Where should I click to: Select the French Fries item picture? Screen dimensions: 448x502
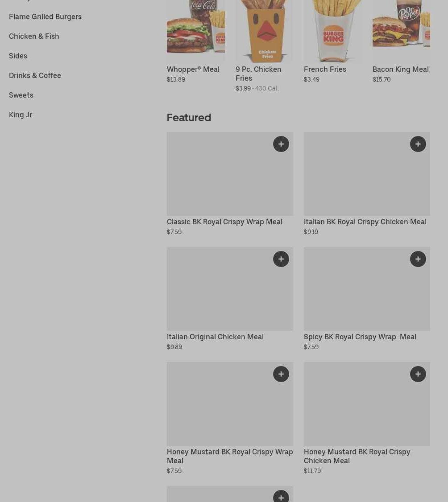(332, 31)
